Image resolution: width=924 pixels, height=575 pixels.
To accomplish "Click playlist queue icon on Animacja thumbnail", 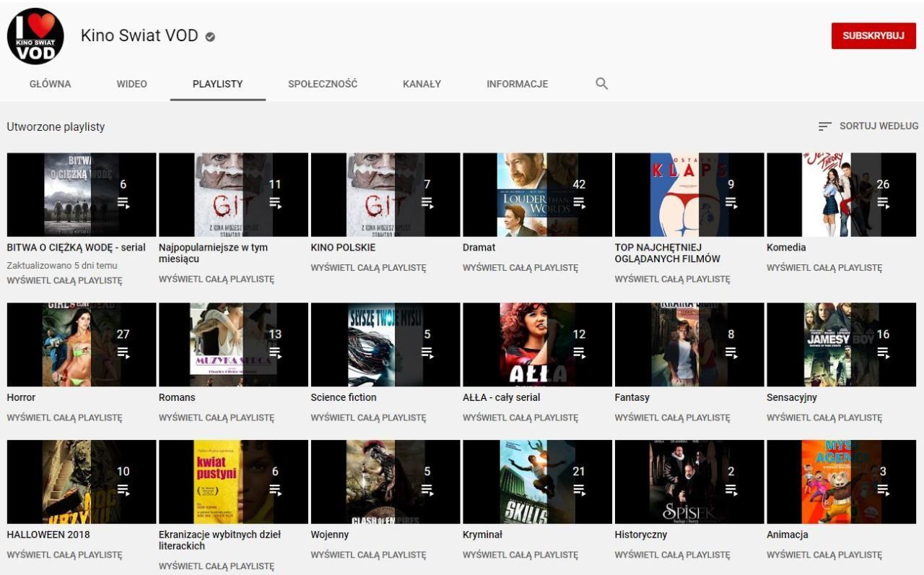I will 883,490.
